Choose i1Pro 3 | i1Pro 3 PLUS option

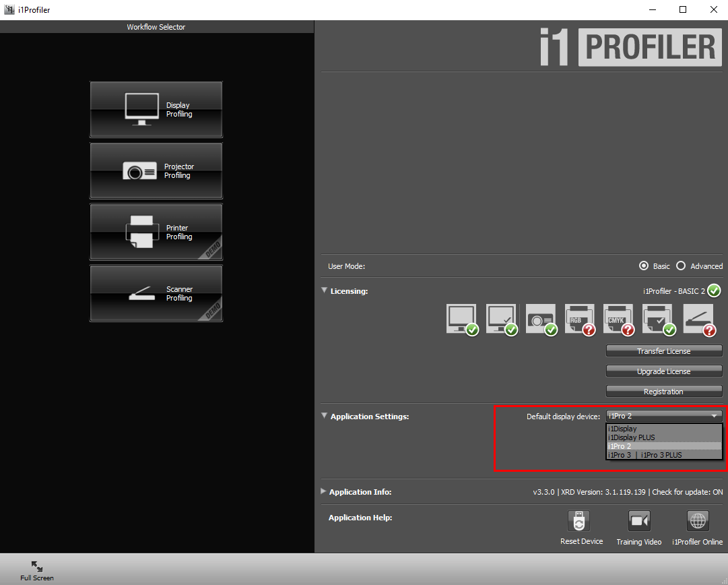pos(664,455)
